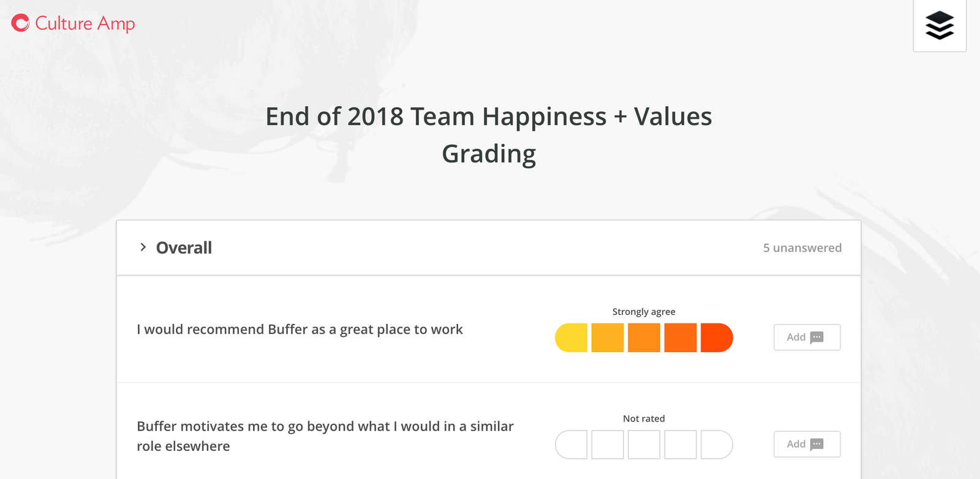Select the middle unfilled segment for the motivation question
The width and height of the screenshot is (980, 479).
tap(643, 444)
